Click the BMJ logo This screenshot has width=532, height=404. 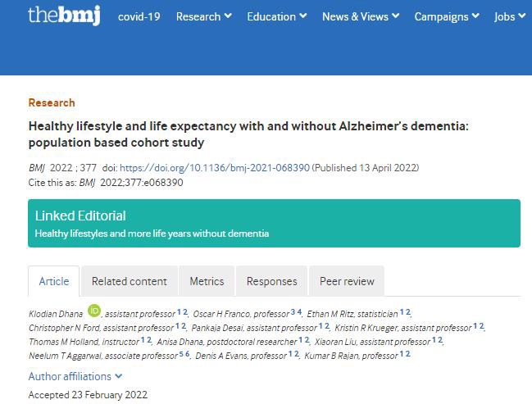[64, 16]
